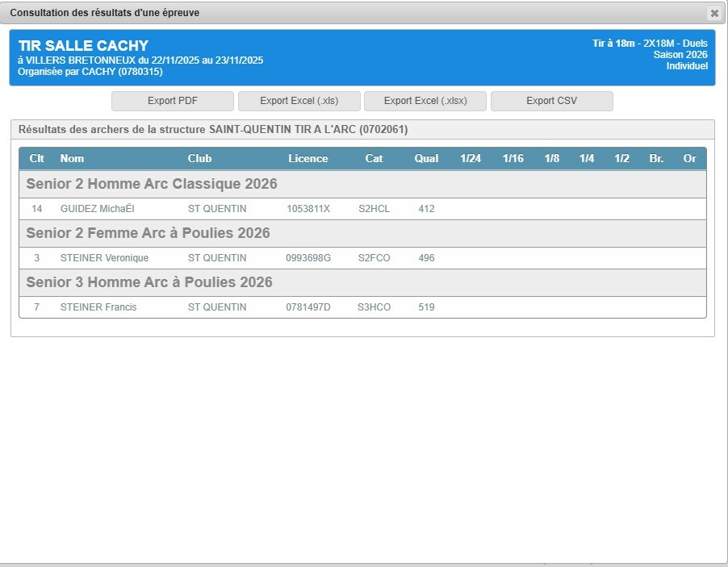Click the TIR SALLE CACHY title
This screenshot has width=728, height=567.
(83, 46)
